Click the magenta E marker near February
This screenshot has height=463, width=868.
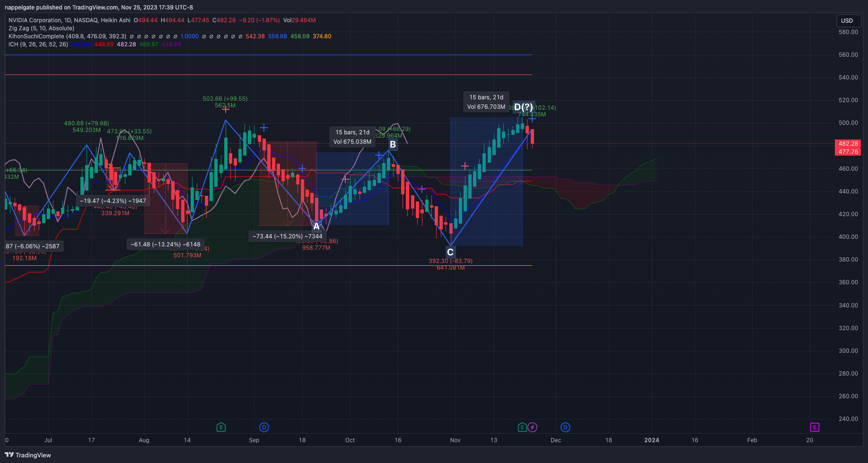click(815, 428)
